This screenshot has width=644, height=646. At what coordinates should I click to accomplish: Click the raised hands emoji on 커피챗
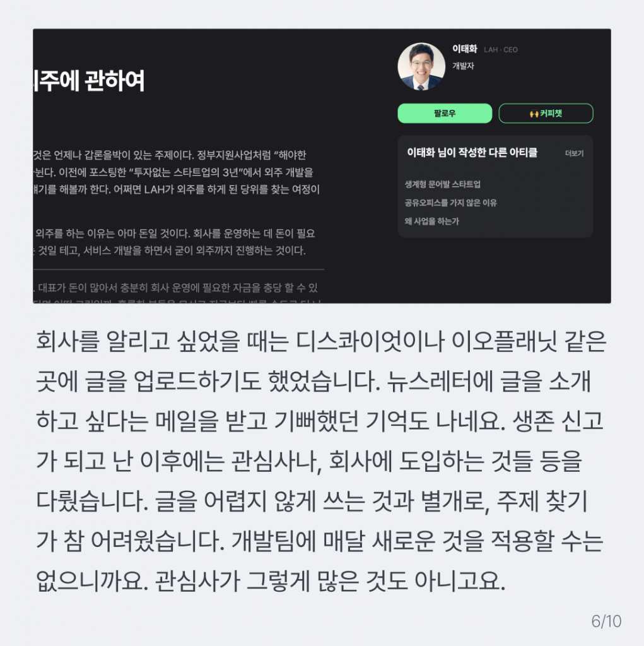[534, 114]
